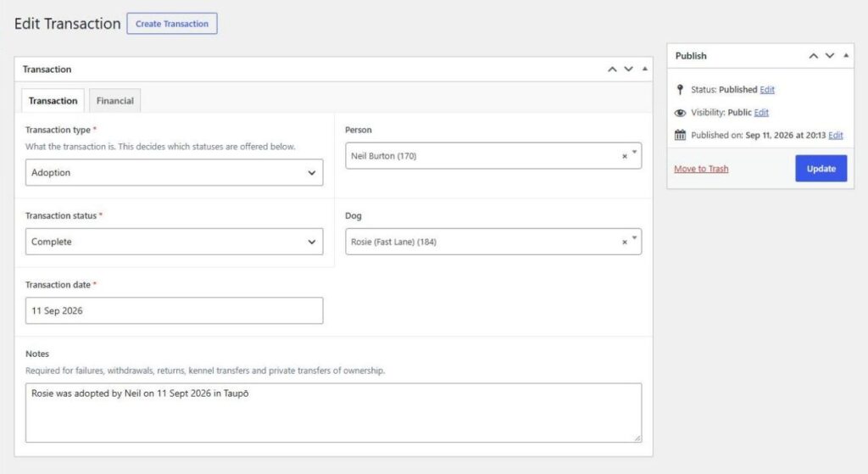Click the Create Transaction button
The width and height of the screenshot is (868, 474).
pyautogui.click(x=172, y=24)
